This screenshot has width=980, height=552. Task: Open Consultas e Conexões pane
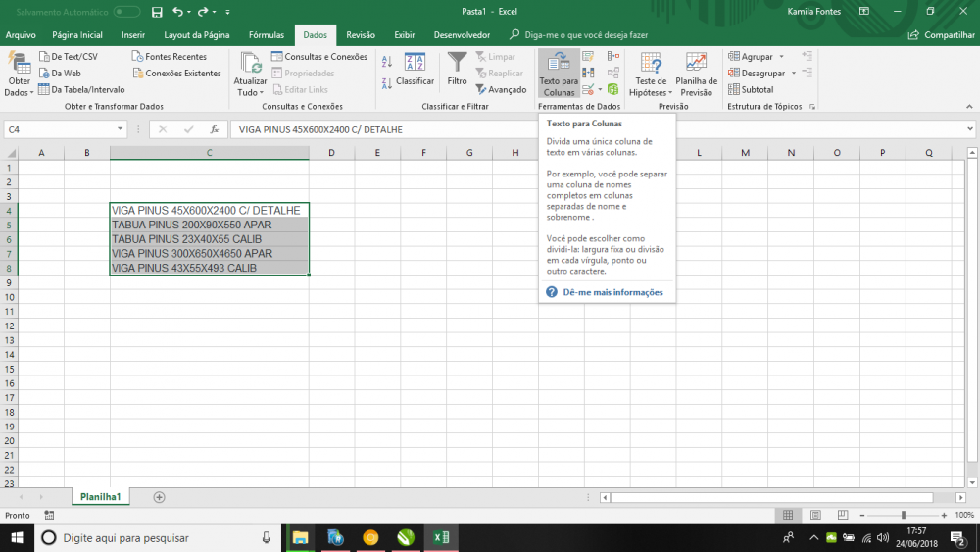pyautogui.click(x=319, y=57)
